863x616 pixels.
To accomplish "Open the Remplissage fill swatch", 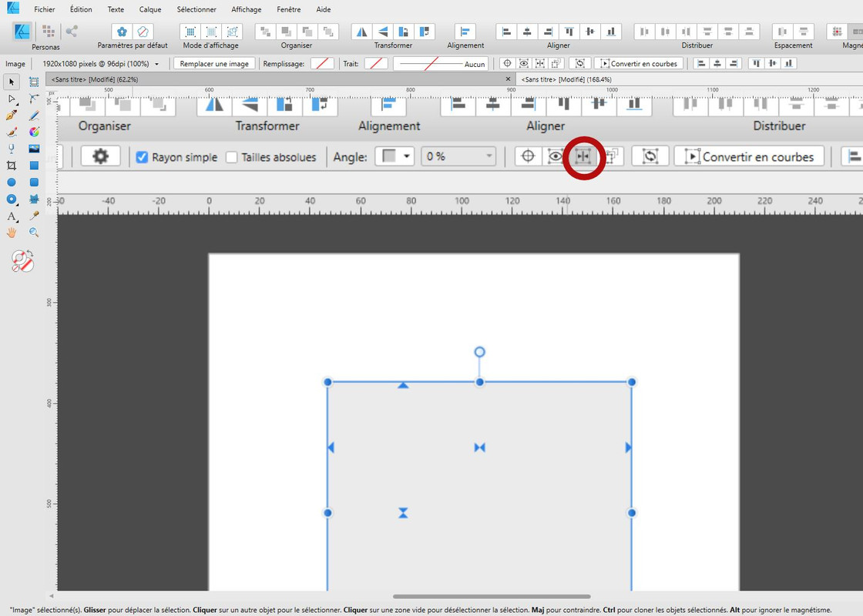I will pos(322,63).
